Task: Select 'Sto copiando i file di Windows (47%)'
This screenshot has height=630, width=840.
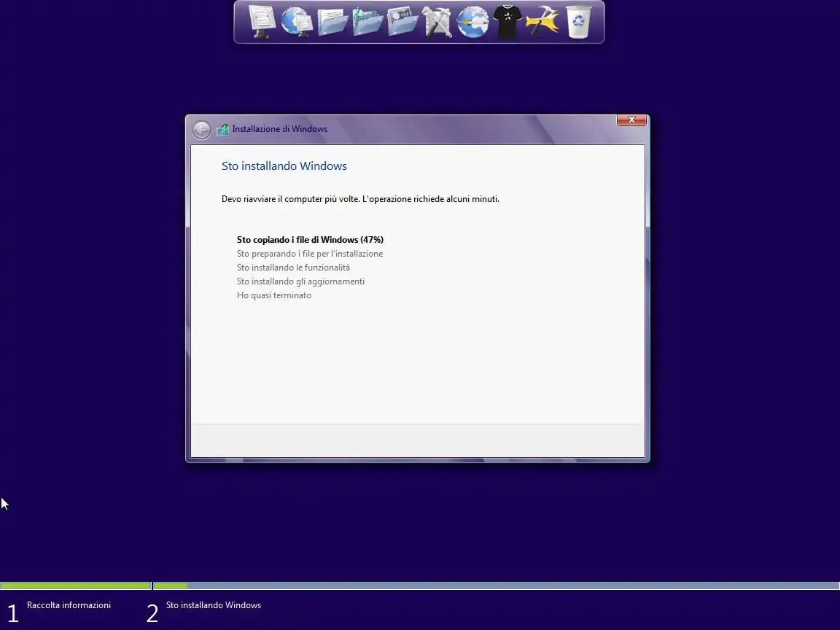Action: (310, 239)
